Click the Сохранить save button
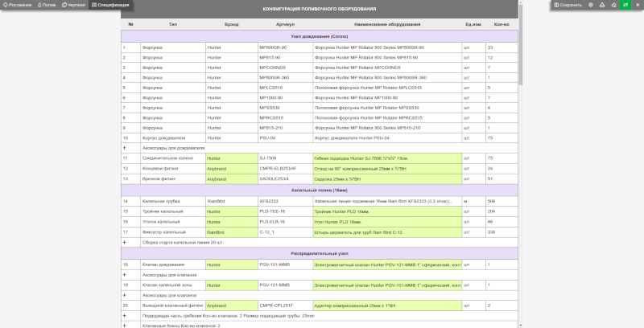 (568, 5)
